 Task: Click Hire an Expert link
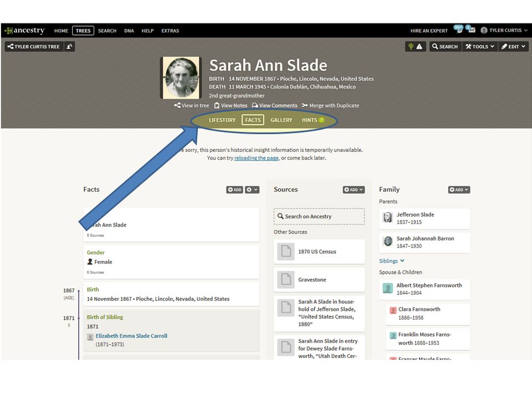click(x=429, y=30)
